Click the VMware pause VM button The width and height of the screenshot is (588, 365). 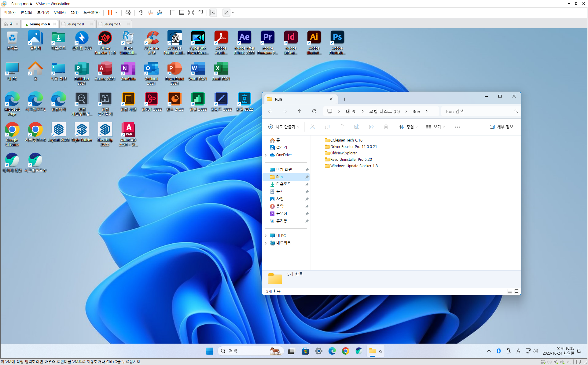click(110, 13)
